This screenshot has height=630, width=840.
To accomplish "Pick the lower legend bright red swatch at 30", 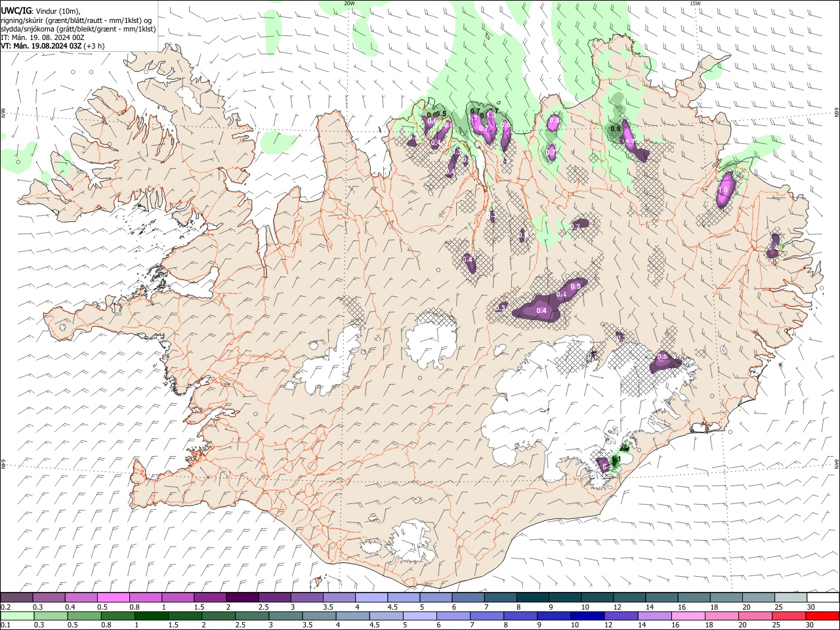I will click(822, 616).
